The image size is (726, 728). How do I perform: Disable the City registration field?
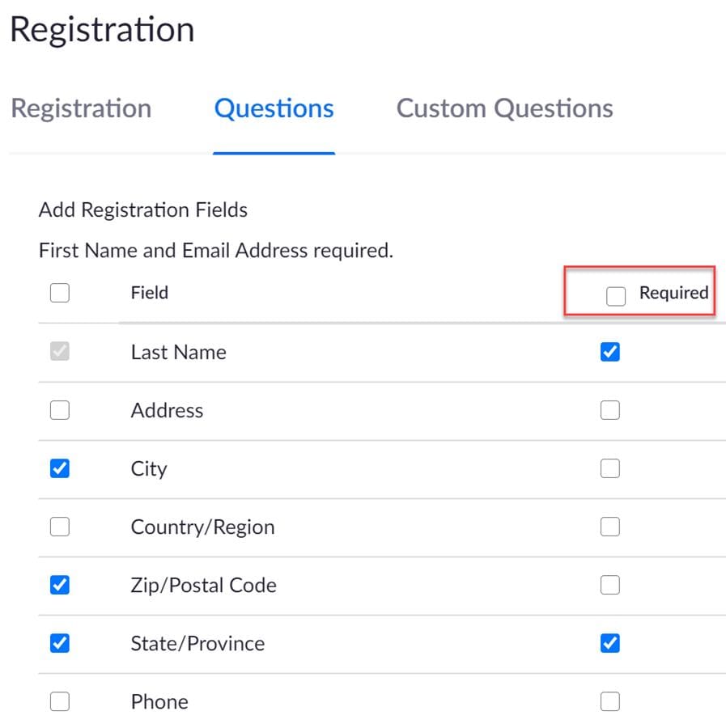click(x=59, y=468)
